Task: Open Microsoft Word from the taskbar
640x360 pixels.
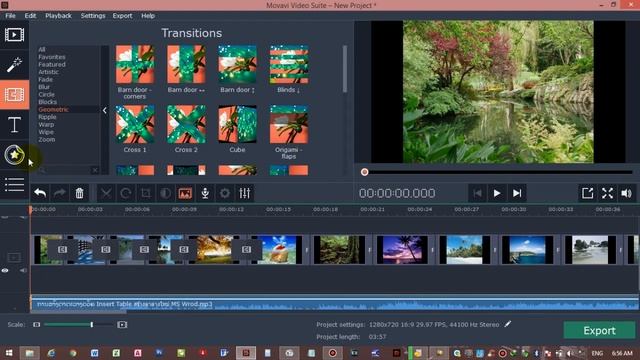Action: coord(94,353)
